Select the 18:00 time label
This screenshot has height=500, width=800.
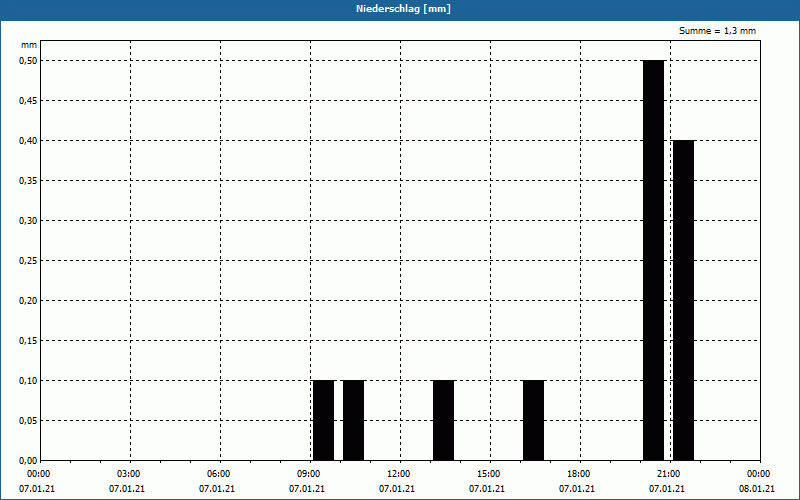(579, 474)
